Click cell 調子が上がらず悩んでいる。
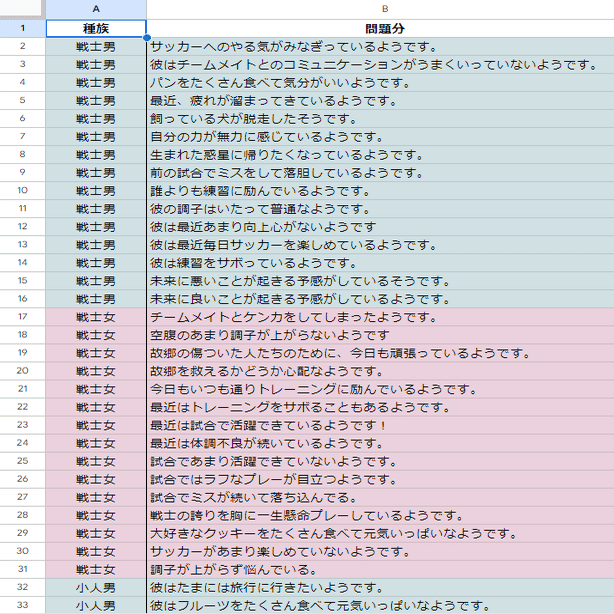This screenshot has width=614, height=614. [380, 569]
